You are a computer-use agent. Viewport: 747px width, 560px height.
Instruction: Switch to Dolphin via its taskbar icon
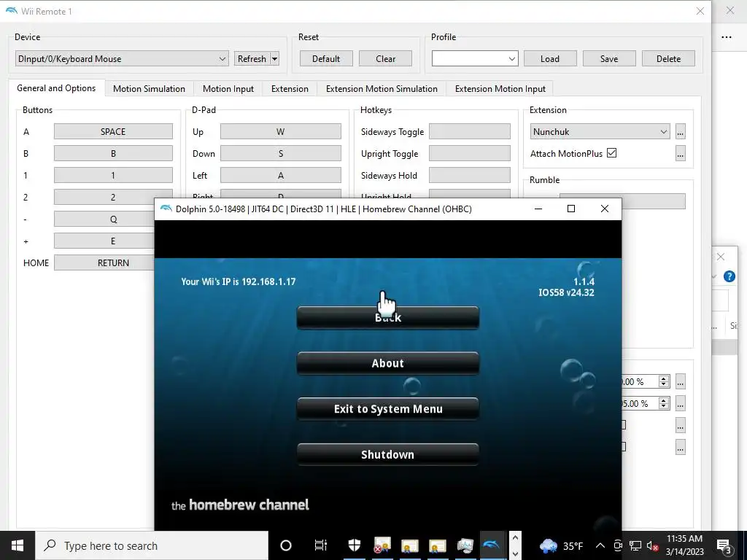[x=492, y=545]
